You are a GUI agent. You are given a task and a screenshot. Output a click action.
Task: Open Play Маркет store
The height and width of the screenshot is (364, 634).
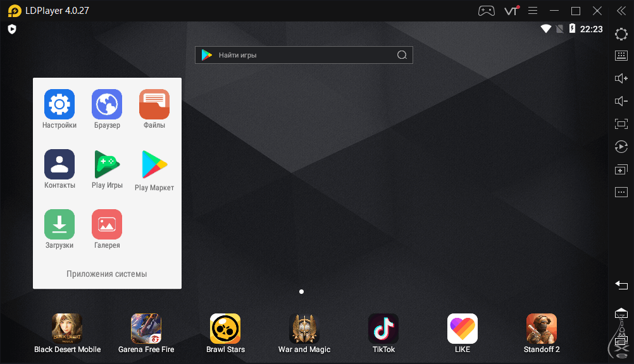154,164
